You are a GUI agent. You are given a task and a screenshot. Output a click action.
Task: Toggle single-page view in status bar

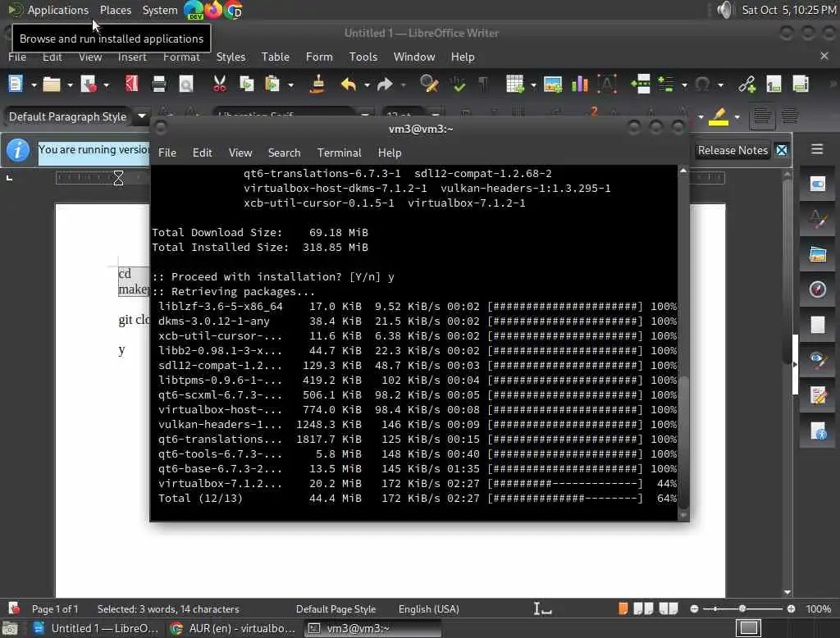[623, 608]
